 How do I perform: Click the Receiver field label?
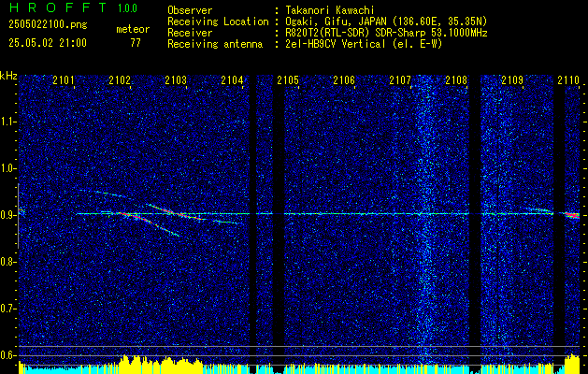click(190, 33)
